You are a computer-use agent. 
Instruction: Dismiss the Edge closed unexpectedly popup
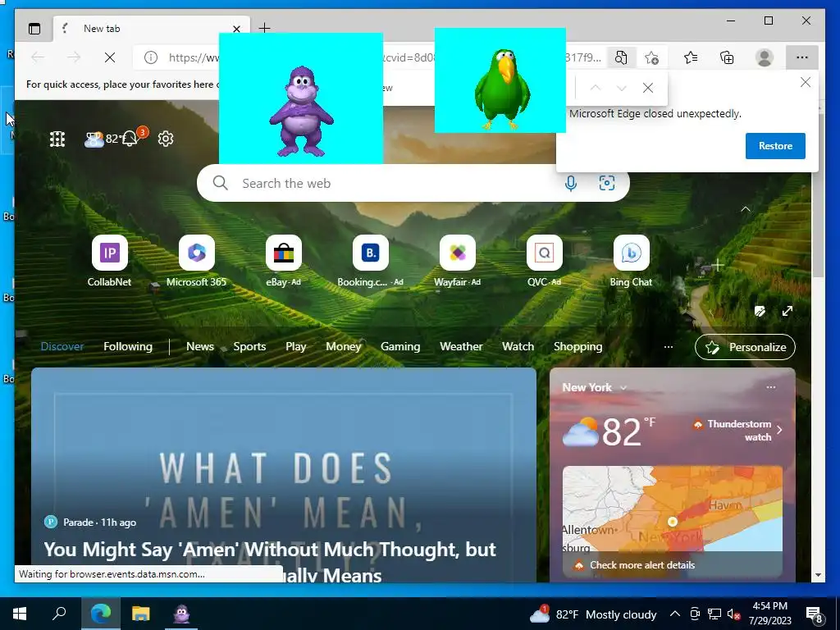tap(806, 83)
